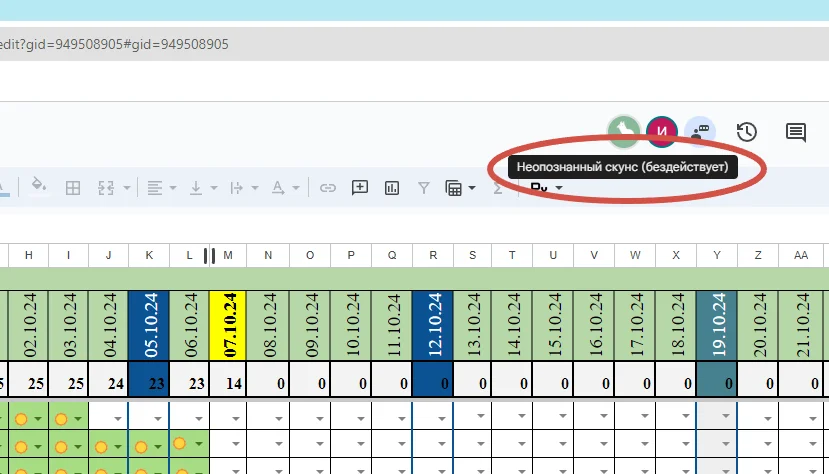The height and width of the screenshot is (474, 829).
Task: Click the browser address bar URL
Action: click(x=114, y=44)
